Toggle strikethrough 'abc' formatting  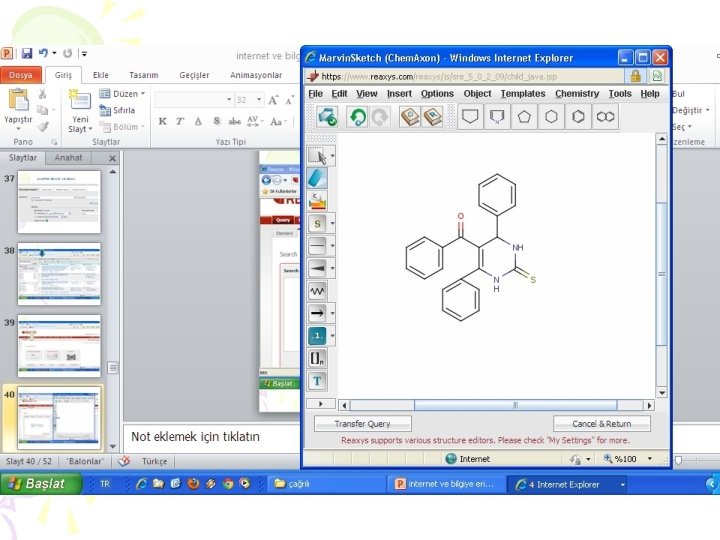point(235,121)
